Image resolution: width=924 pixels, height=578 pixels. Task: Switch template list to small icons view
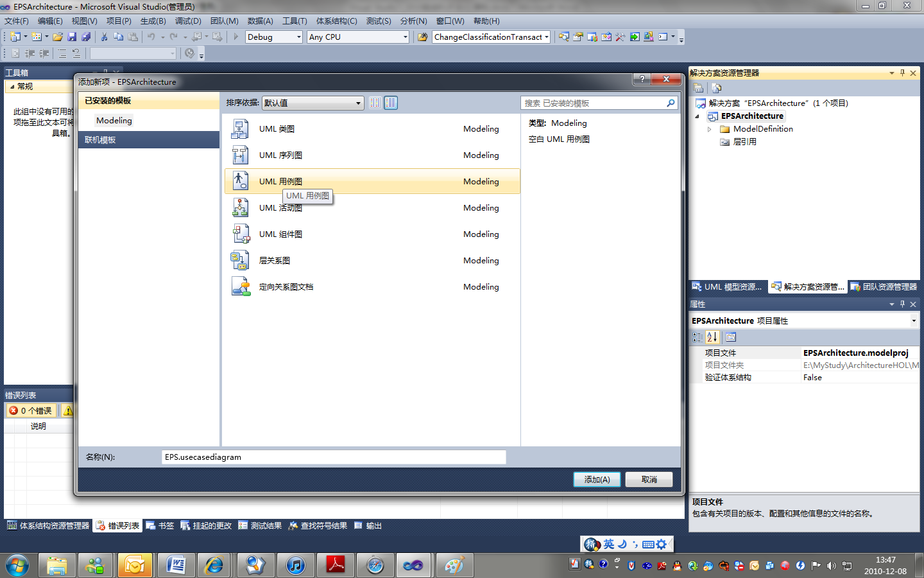pos(375,103)
